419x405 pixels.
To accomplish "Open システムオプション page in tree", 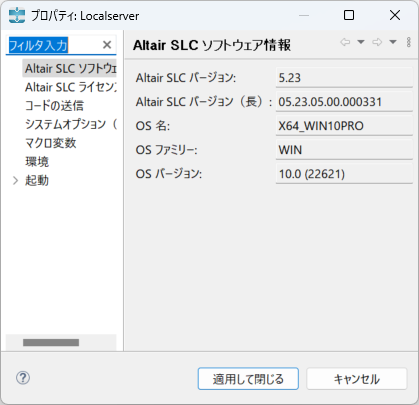I will tap(71, 124).
